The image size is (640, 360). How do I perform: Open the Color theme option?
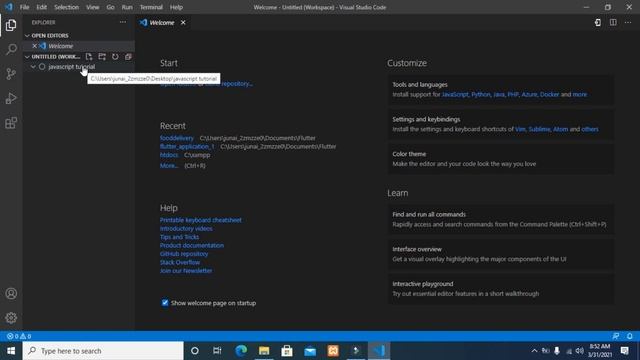click(x=501, y=159)
